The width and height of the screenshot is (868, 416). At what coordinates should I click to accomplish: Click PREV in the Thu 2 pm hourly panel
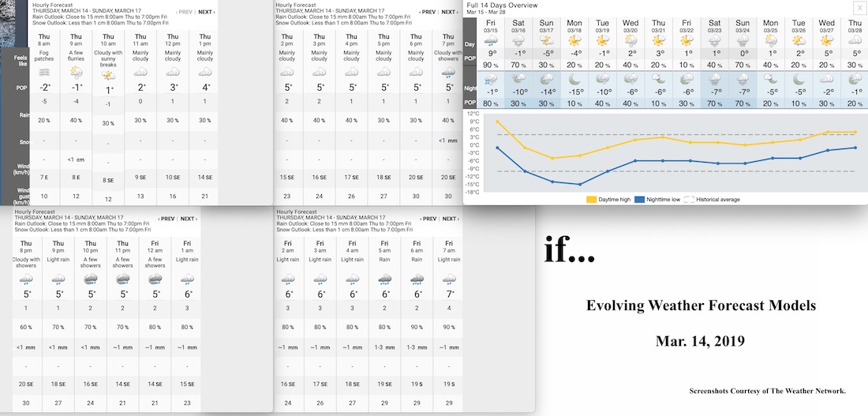click(x=428, y=12)
